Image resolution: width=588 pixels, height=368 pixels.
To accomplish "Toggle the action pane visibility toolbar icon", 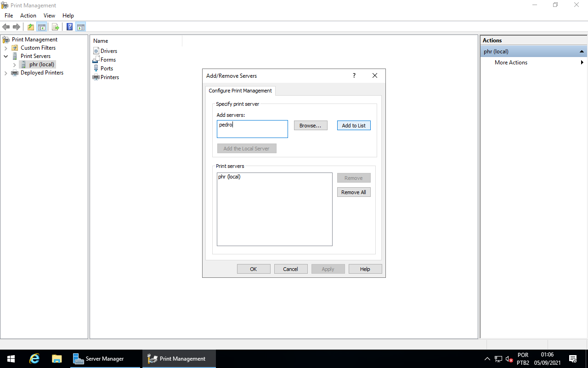I will (x=81, y=26).
